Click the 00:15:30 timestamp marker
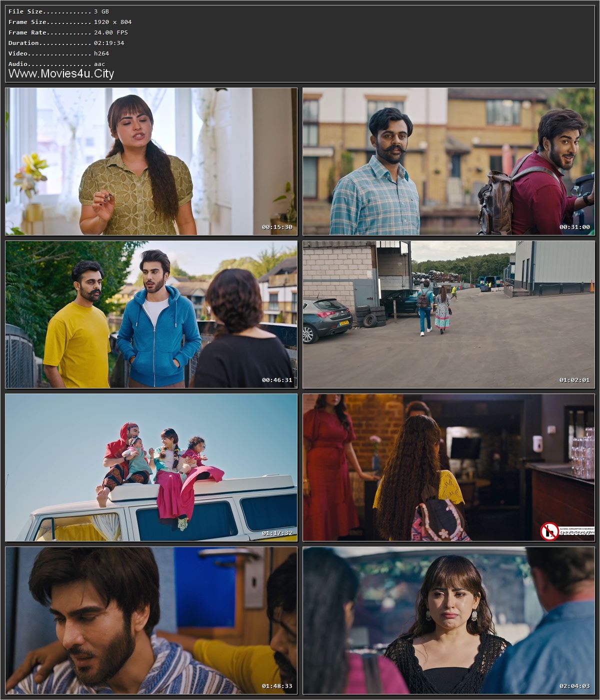This screenshot has width=600, height=700. (276, 226)
